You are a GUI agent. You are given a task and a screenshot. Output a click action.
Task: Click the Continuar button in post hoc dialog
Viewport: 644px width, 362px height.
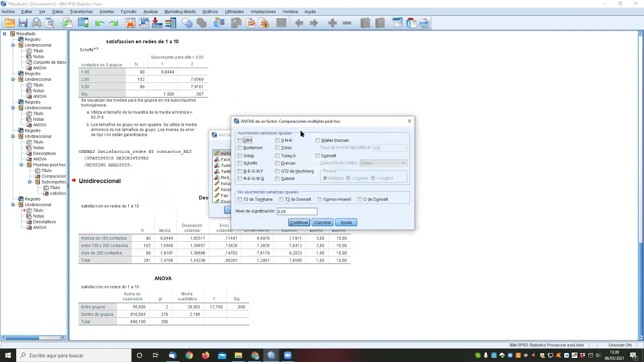(299, 222)
